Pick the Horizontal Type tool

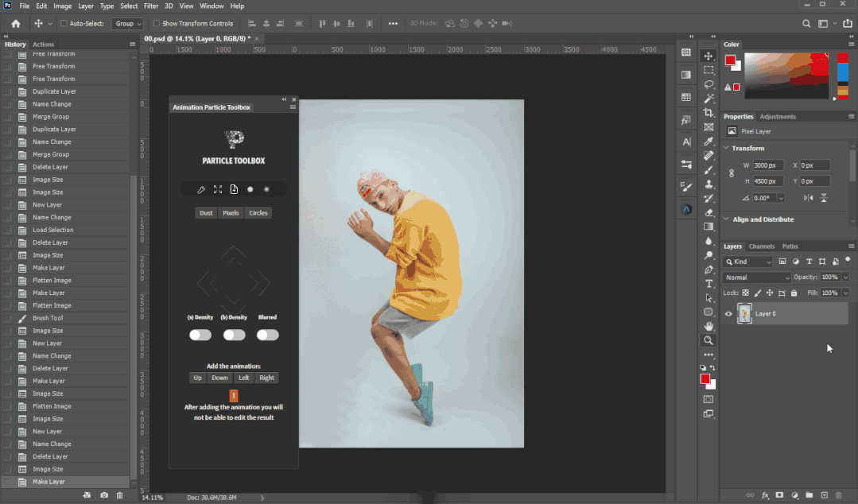click(709, 284)
